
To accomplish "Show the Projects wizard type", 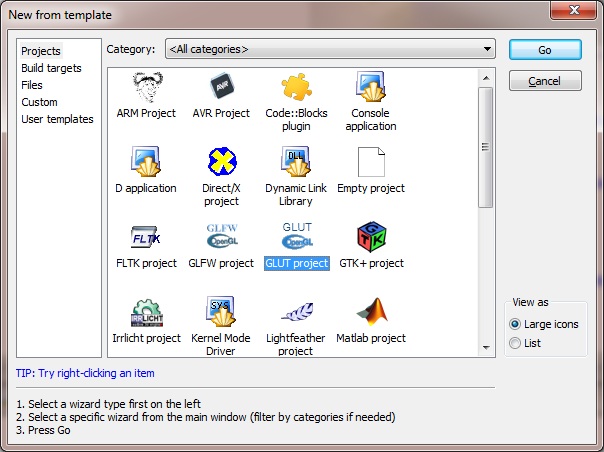I will point(41,51).
